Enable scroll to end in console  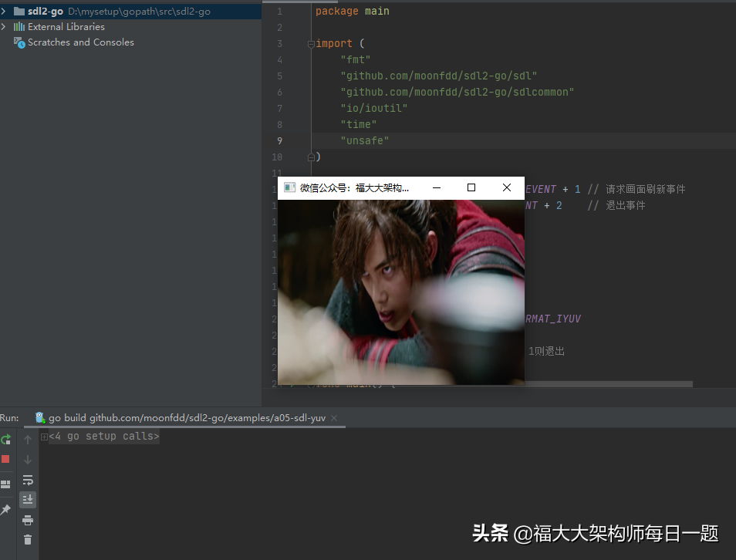[x=28, y=499]
